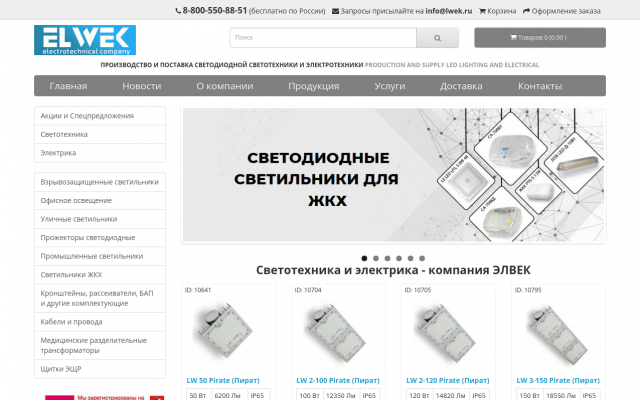
Task: Open Промышленные светильники category
Action: pyautogui.click(x=100, y=256)
